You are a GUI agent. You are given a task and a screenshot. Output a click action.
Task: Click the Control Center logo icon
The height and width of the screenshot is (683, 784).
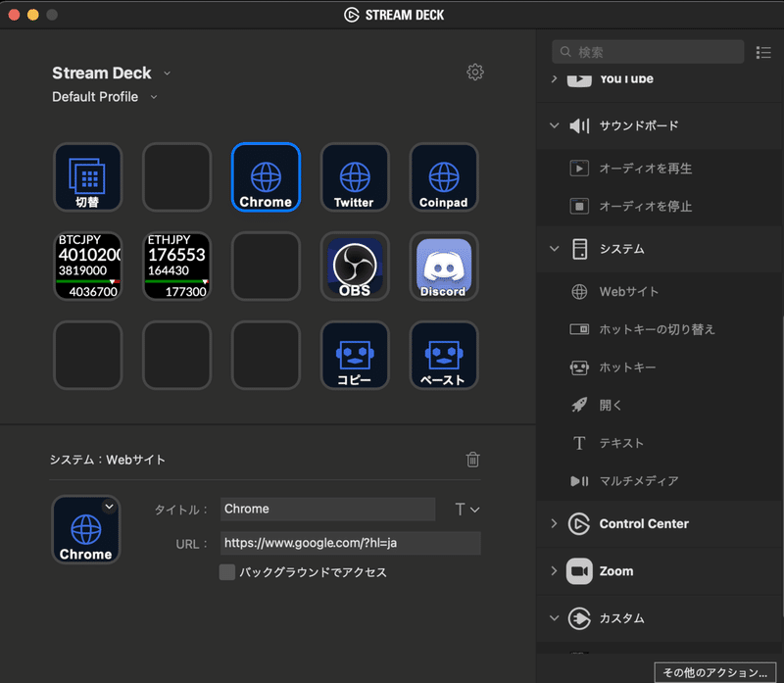tap(579, 524)
